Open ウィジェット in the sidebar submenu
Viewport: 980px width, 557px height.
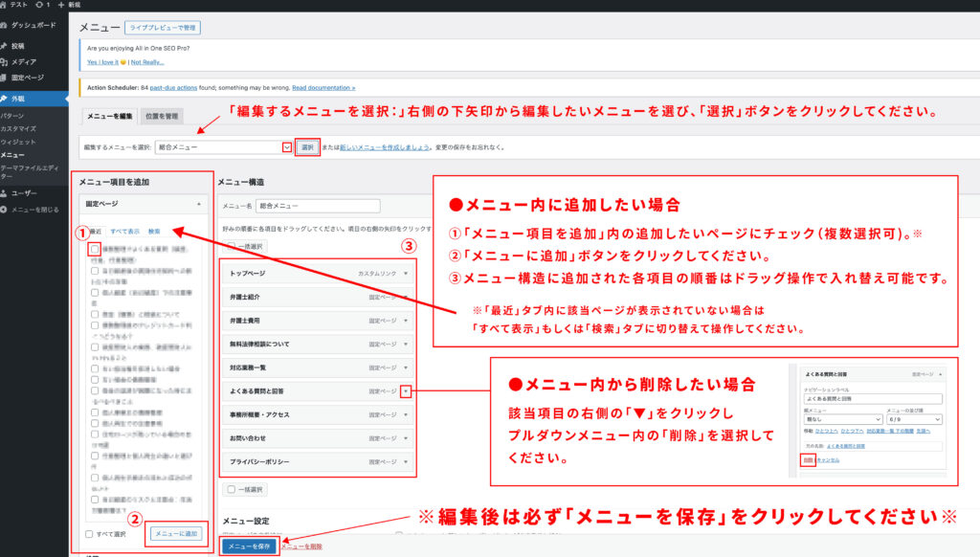coord(18,142)
